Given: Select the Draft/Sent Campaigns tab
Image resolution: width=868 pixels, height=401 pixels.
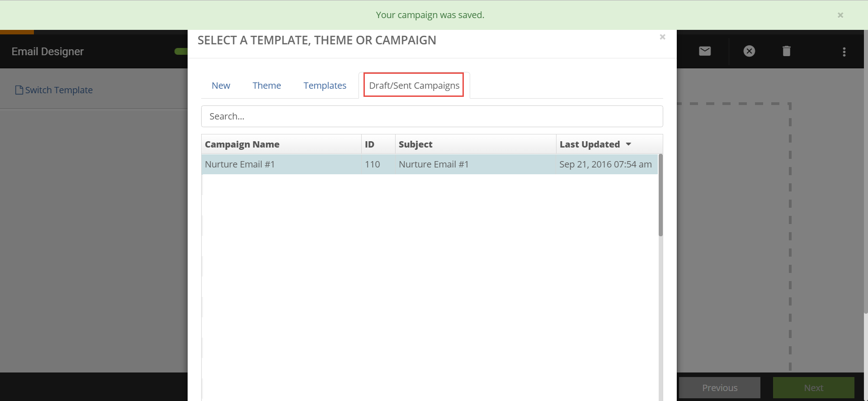Looking at the screenshot, I should (414, 86).
